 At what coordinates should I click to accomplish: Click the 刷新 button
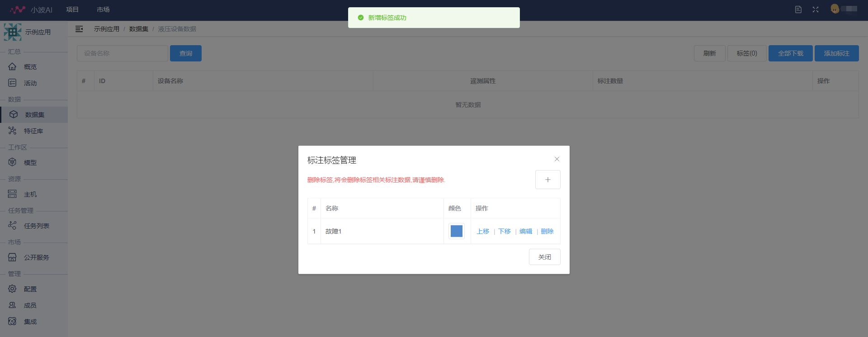pyautogui.click(x=710, y=53)
